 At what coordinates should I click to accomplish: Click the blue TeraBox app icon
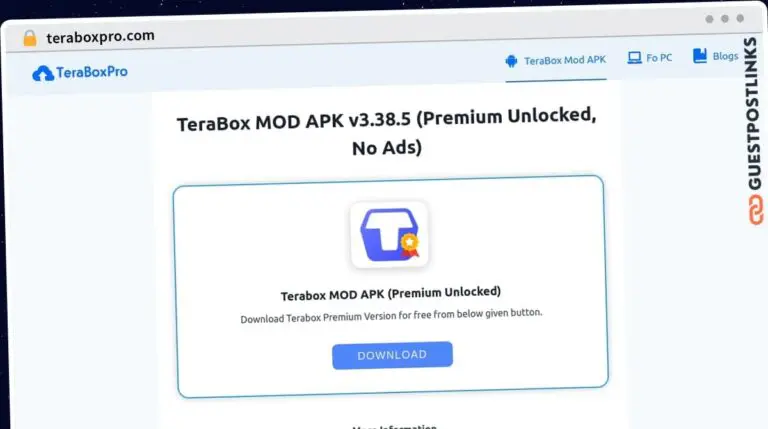[389, 235]
